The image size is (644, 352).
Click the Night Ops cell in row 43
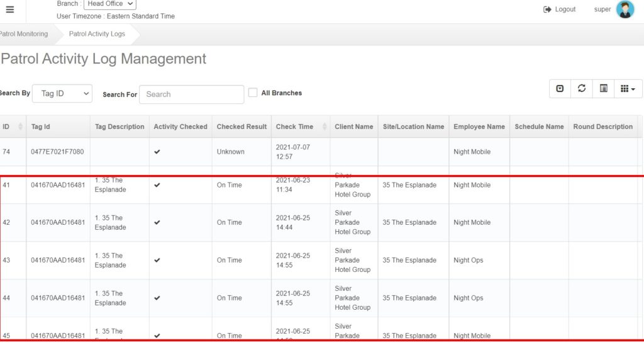[469, 260]
